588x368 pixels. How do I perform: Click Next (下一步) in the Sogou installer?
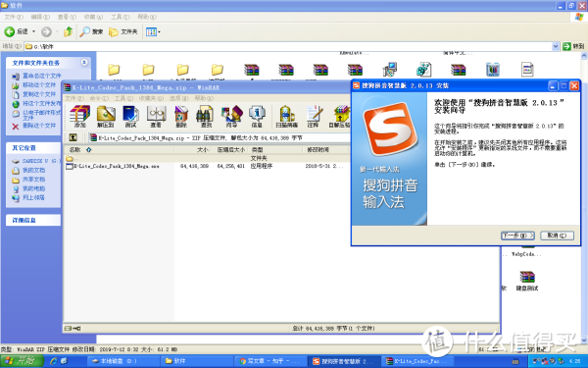[517, 236]
